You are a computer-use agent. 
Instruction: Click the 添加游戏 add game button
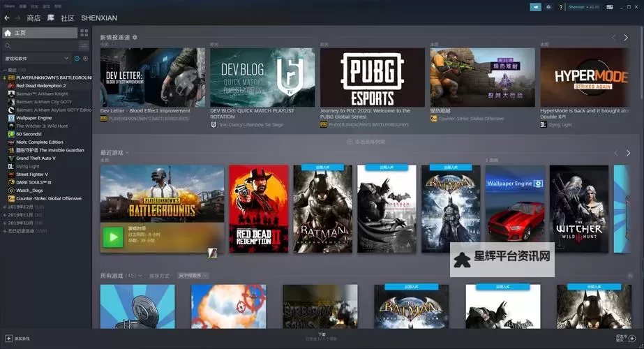pyautogui.click(x=17, y=339)
